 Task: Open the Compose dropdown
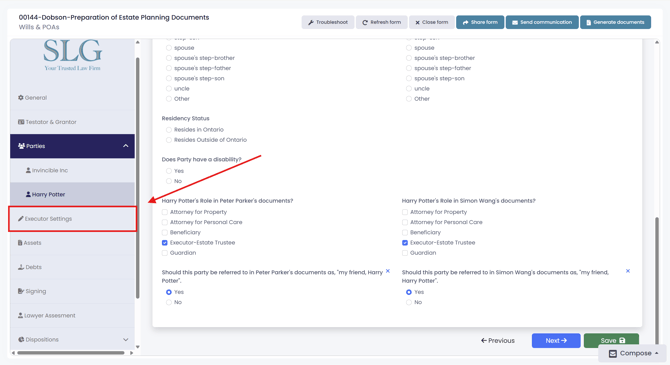point(633,353)
